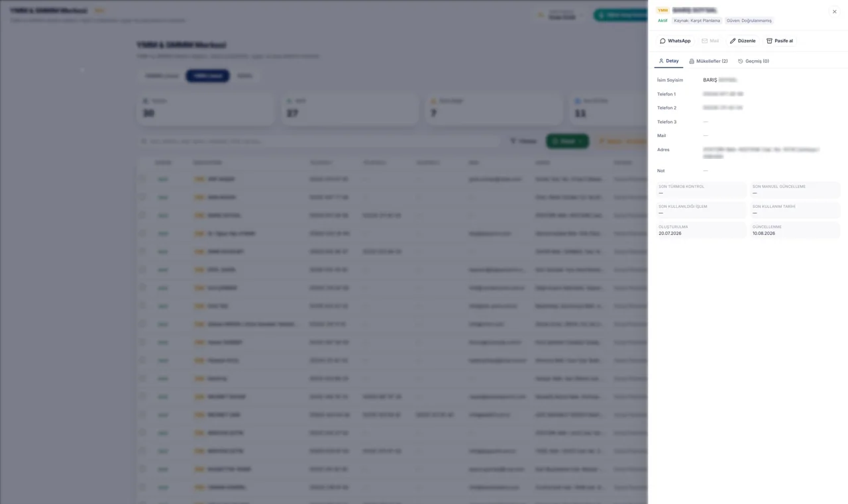This screenshot has width=848, height=504.
Task: Click the Son Kullanım Tarihi card
Action: point(795,210)
